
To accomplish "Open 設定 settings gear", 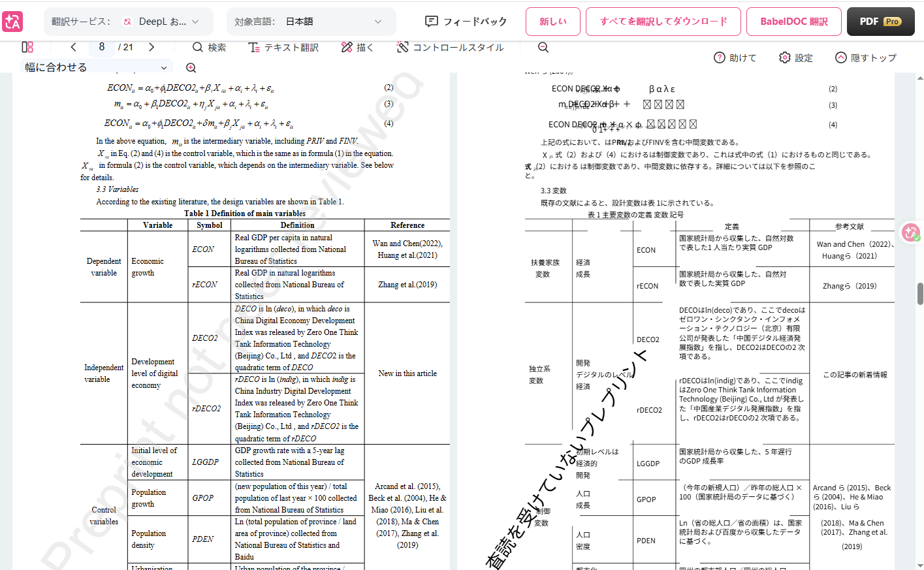I will (x=796, y=57).
